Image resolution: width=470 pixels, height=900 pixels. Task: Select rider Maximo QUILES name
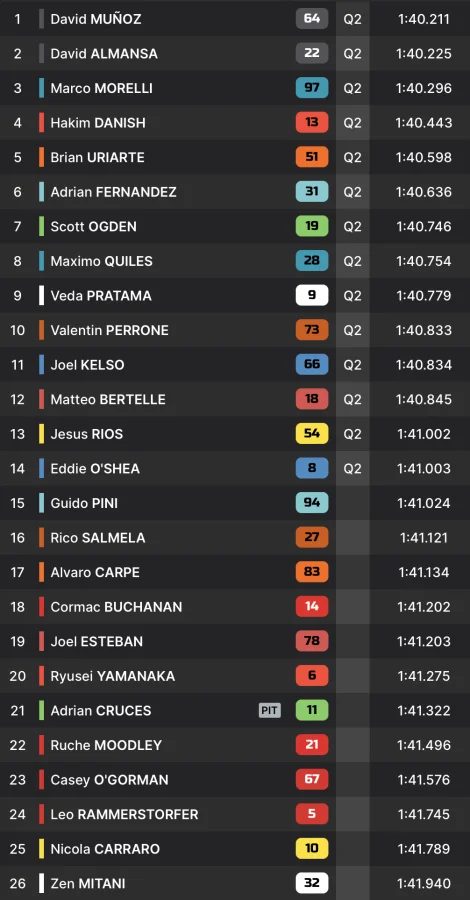click(x=102, y=261)
